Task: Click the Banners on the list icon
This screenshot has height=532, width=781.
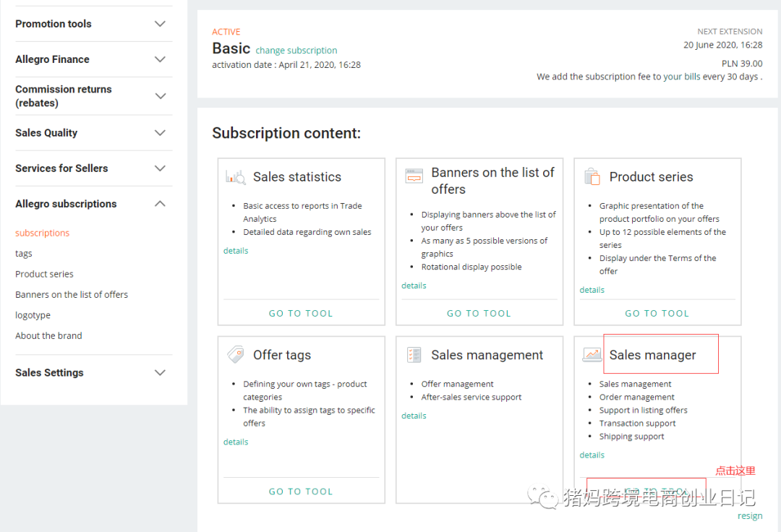Action: tap(414, 176)
